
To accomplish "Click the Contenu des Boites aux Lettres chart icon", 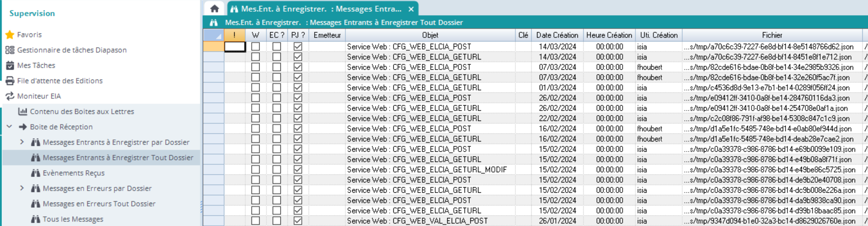I will (23, 112).
